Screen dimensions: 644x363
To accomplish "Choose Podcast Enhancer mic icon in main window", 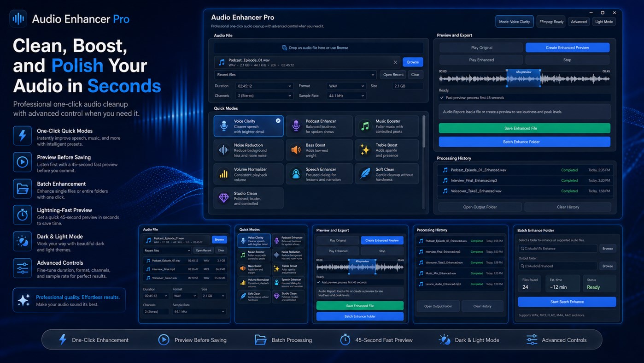I will tap(296, 126).
